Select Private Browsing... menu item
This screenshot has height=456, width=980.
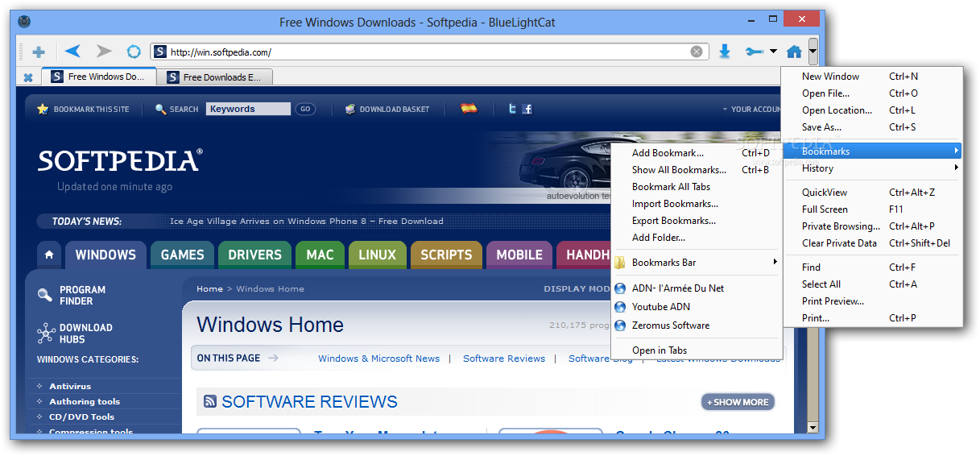click(872, 226)
